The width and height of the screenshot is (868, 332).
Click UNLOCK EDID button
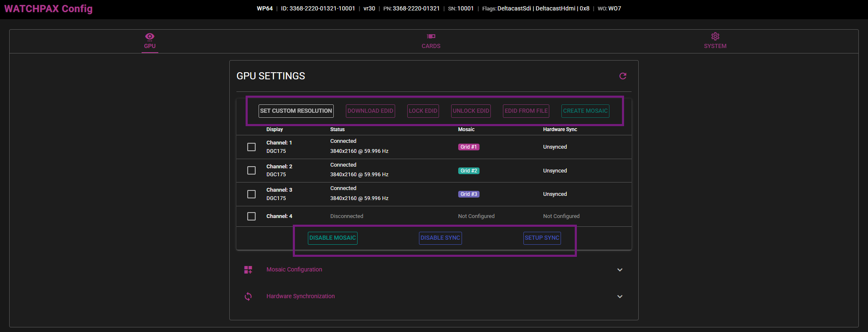pos(471,111)
